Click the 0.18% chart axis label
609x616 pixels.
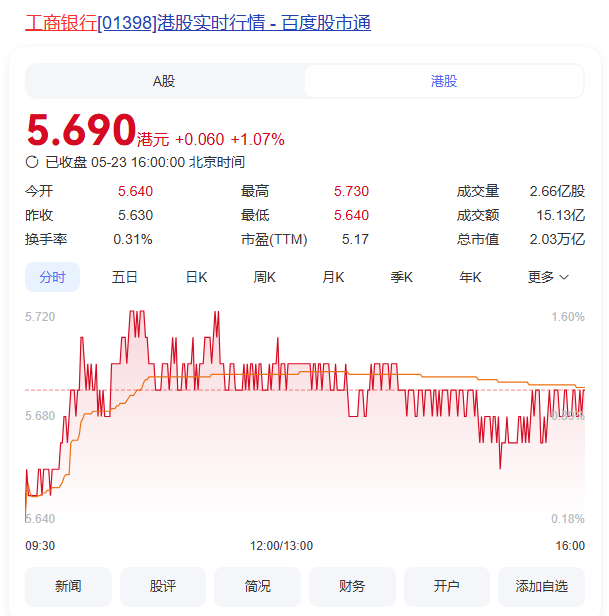pos(568,519)
